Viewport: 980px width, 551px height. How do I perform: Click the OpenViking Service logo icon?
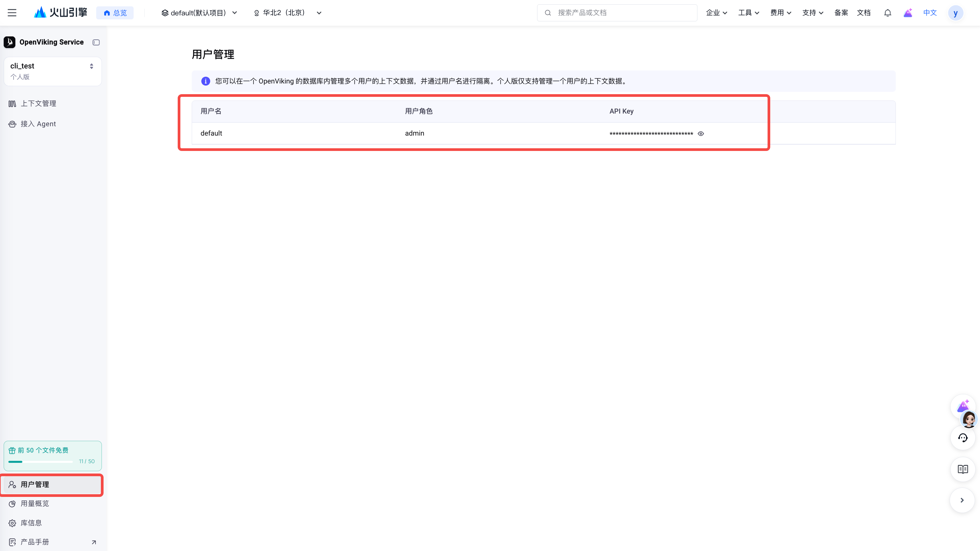click(x=9, y=42)
